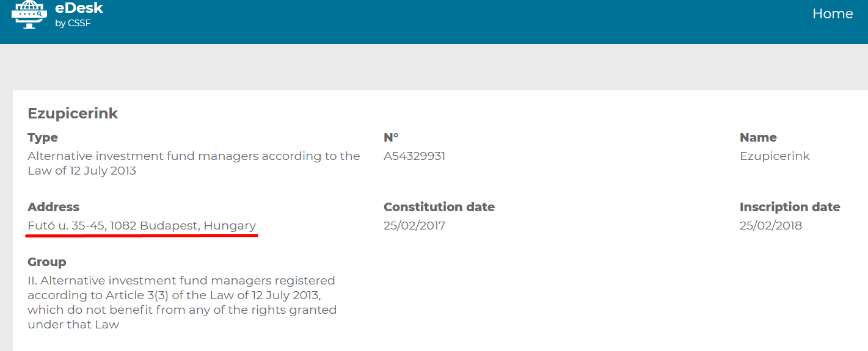Click the Futó u. 35-45 Budapest address
Image resolution: width=868 pixels, height=351 pixels.
pyautogui.click(x=142, y=226)
